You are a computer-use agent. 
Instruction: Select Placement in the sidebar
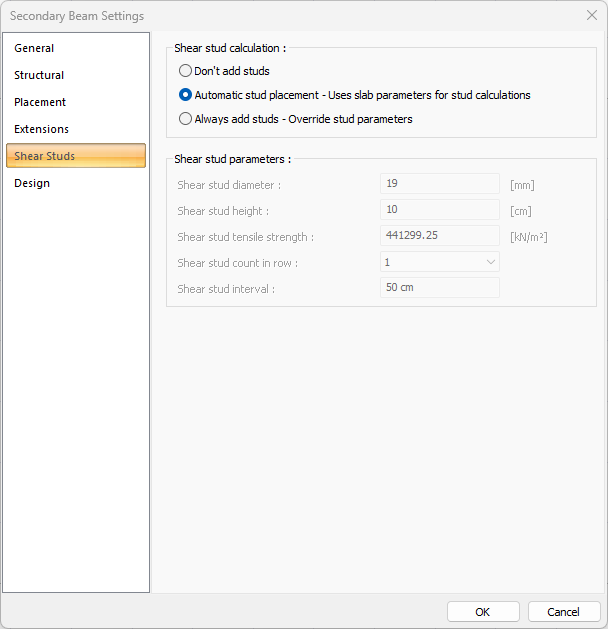click(40, 102)
